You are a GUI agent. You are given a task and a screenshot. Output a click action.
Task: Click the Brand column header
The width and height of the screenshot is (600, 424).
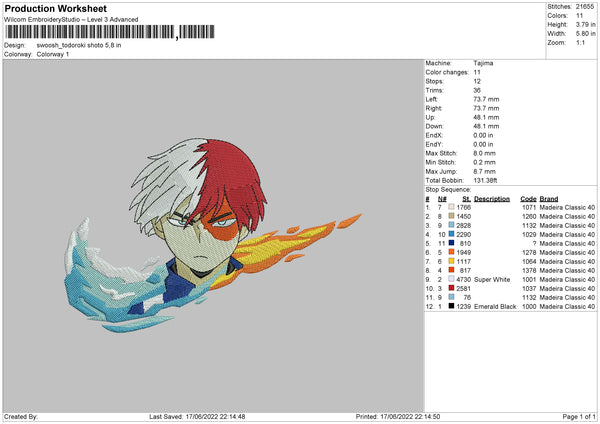click(x=549, y=199)
